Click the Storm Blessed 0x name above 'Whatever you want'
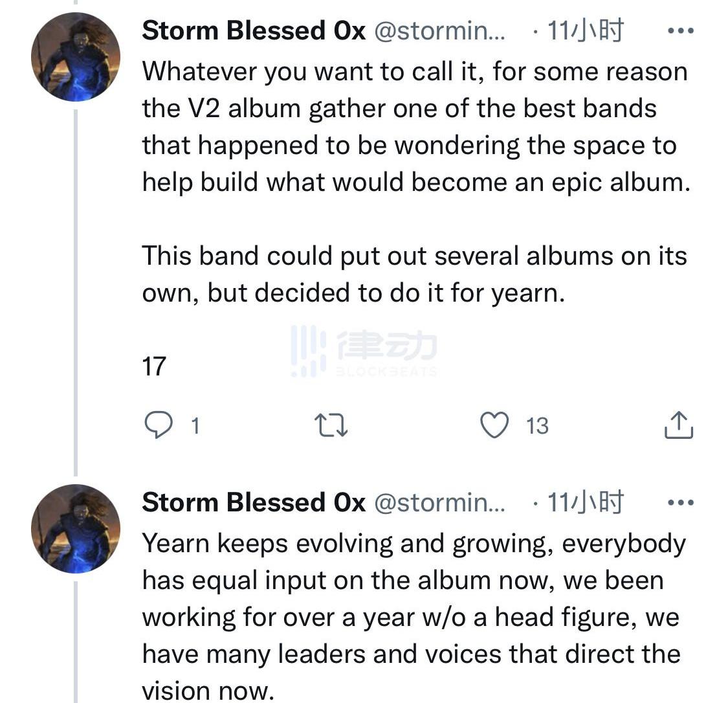 point(254,31)
